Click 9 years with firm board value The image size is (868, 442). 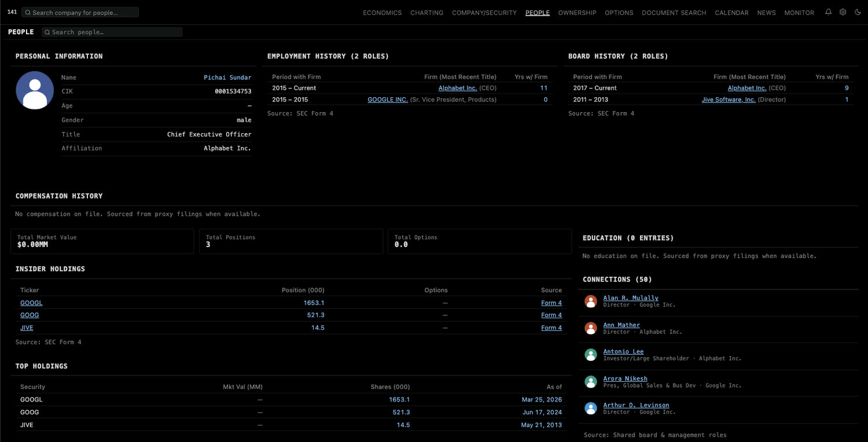(x=847, y=88)
